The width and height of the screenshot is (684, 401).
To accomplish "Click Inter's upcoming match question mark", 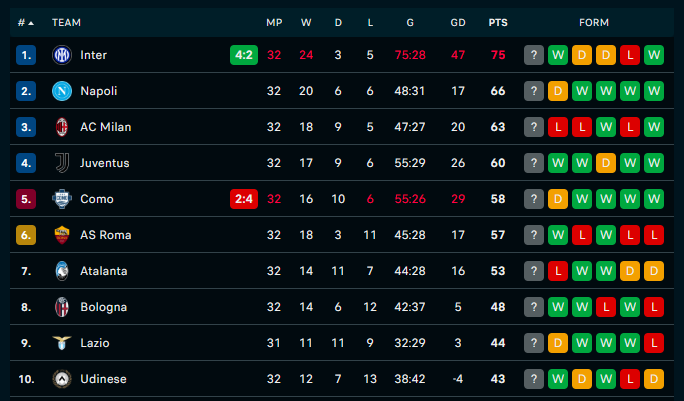I will (x=534, y=55).
